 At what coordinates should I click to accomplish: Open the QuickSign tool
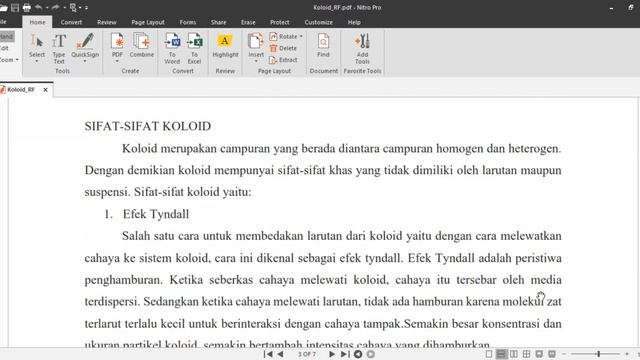(x=85, y=45)
